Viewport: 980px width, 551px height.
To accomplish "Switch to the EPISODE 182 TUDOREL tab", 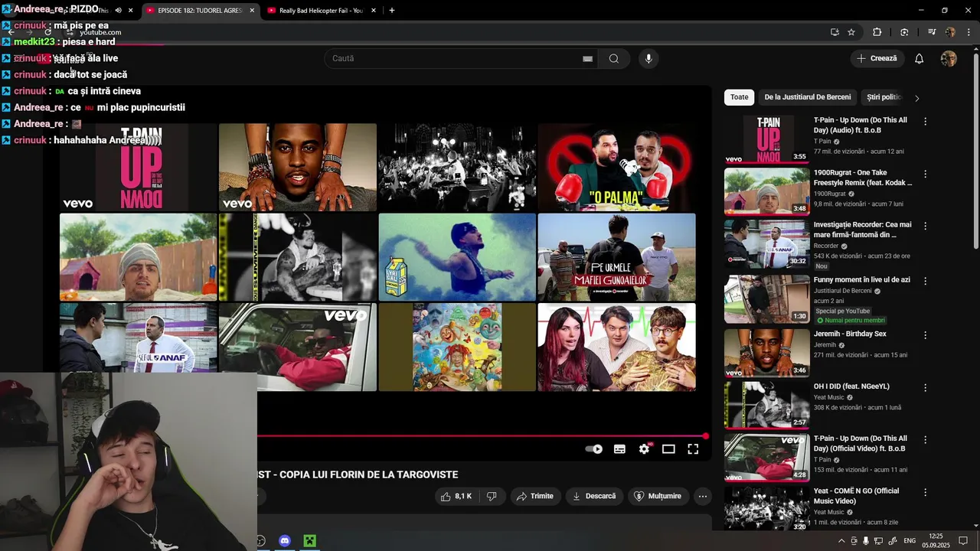I will coord(199,11).
